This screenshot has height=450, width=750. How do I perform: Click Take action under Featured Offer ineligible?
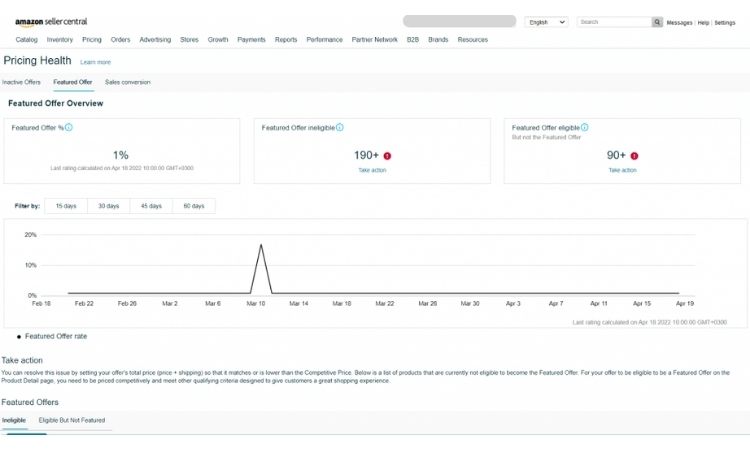372,170
